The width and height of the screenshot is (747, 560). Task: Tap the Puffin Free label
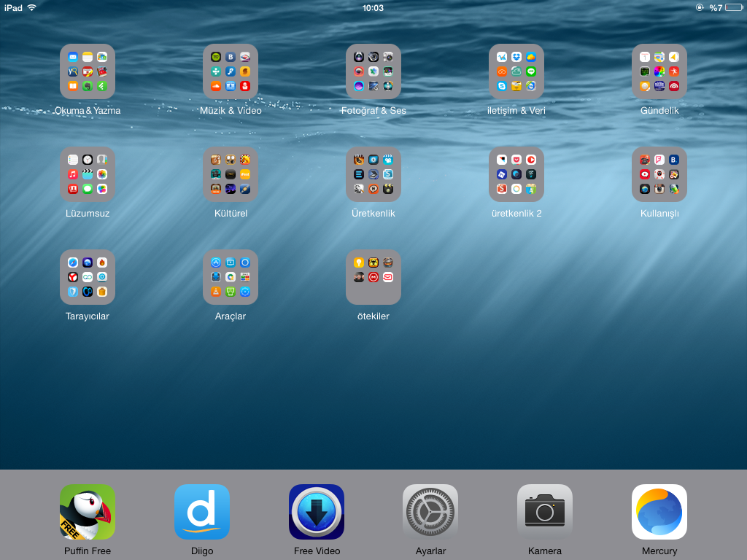pyautogui.click(x=88, y=551)
